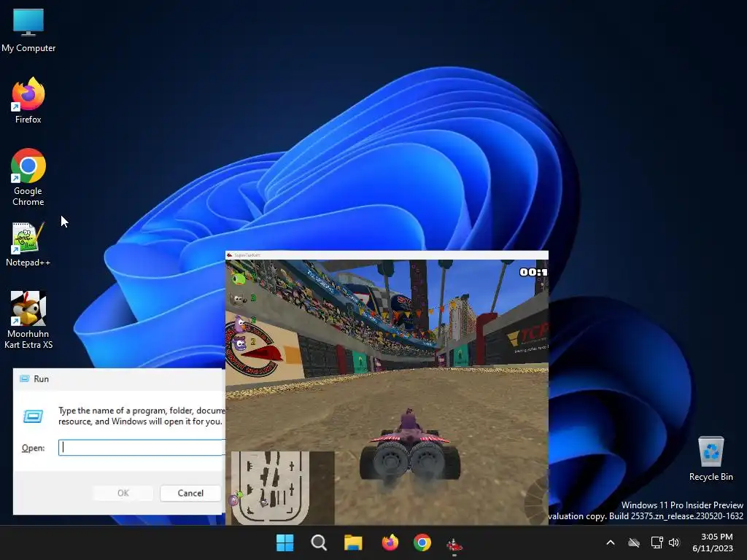The width and height of the screenshot is (747, 560).
Task: Click the green rank icon in game
Action: (238, 278)
